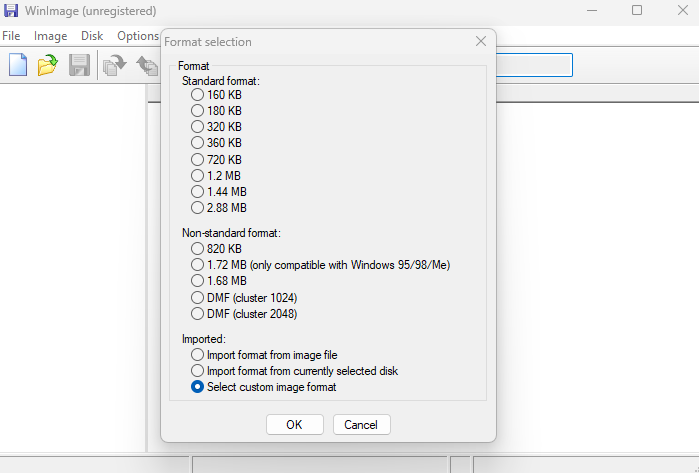This screenshot has width=699, height=473.
Task: Open the File menu
Action: [11, 36]
